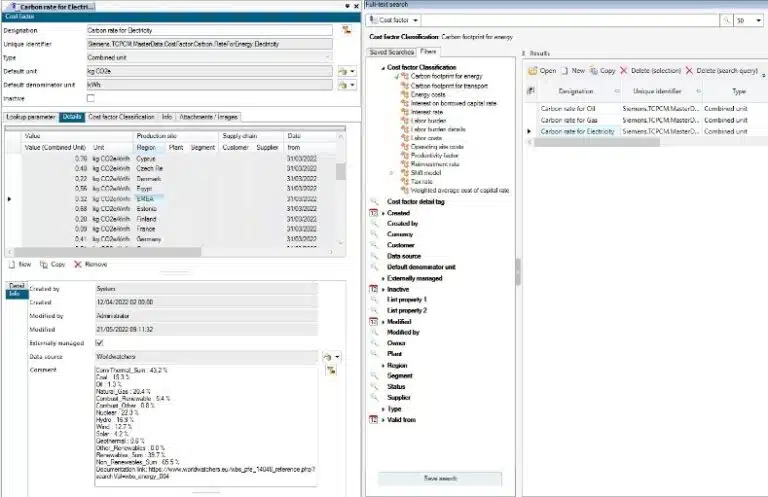Uncheck the Externally managed checkbox
Screen dimensions: 768x497
tap(97, 342)
